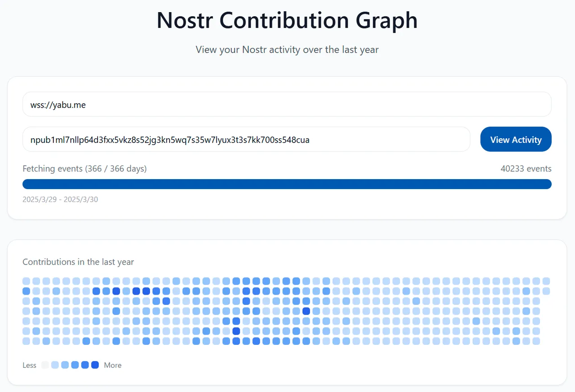The image size is (575, 392).
Task: Click the View Activity button
Action: point(516,139)
